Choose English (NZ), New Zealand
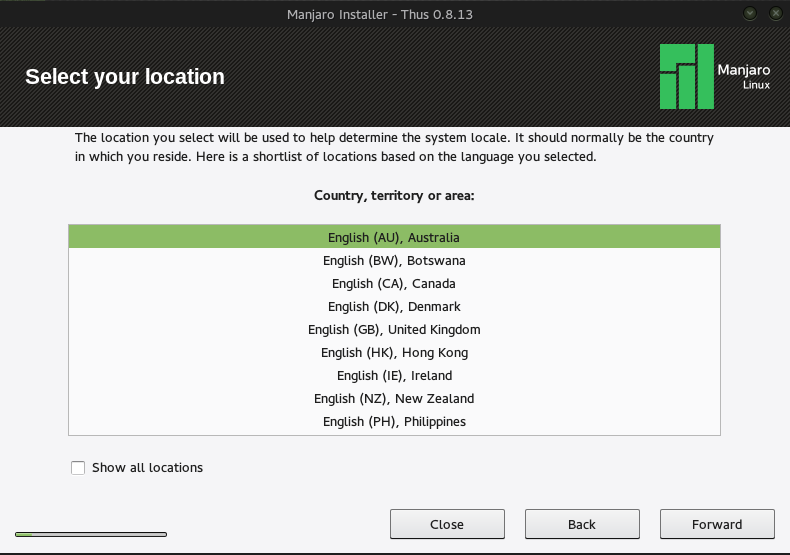Viewport: 790px width, 555px height. click(394, 398)
